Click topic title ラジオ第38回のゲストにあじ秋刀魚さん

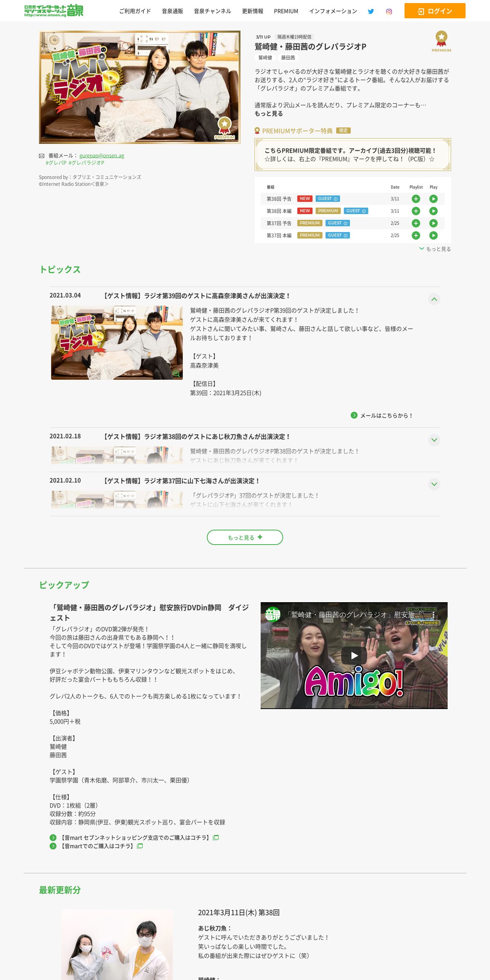tap(196, 437)
